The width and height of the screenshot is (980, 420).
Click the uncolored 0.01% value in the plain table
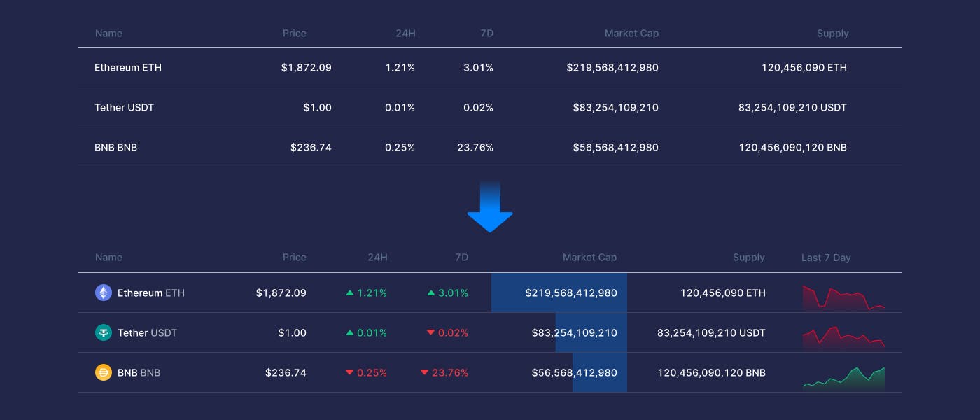click(x=400, y=108)
